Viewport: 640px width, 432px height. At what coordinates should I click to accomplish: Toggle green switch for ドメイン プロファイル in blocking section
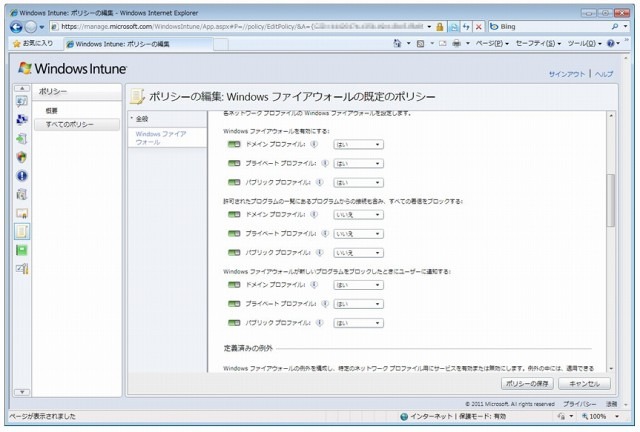pyautogui.click(x=234, y=214)
